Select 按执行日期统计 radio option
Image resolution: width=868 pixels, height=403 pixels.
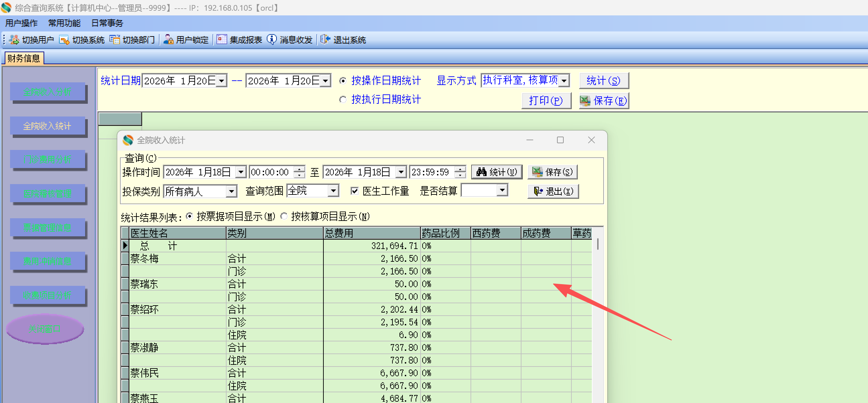click(x=343, y=100)
